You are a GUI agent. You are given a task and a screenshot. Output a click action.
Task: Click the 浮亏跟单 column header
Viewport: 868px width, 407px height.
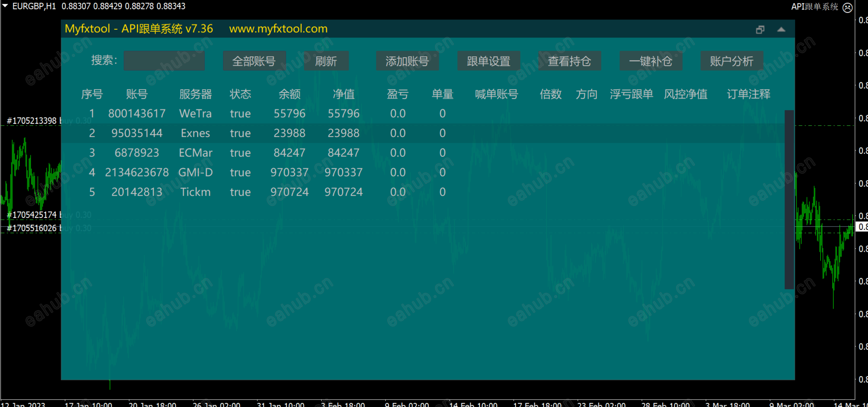632,94
